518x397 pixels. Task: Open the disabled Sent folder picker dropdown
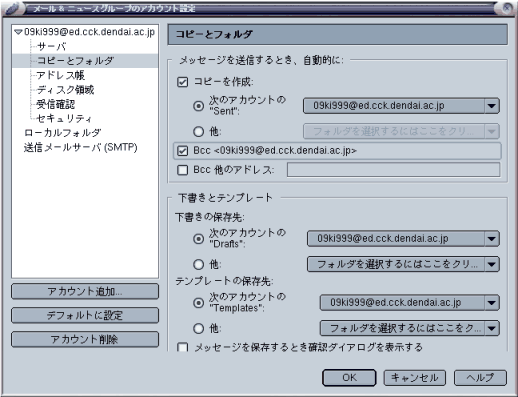pos(401,131)
